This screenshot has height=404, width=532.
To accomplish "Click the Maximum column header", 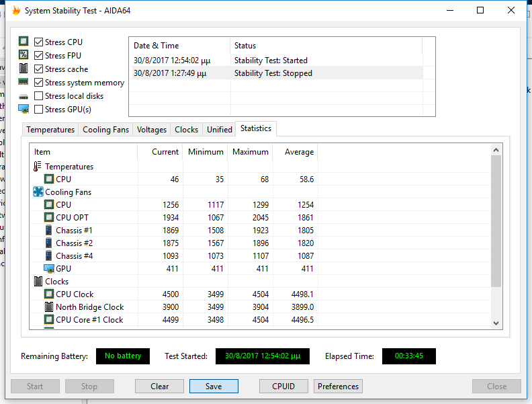I will pos(251,152).
